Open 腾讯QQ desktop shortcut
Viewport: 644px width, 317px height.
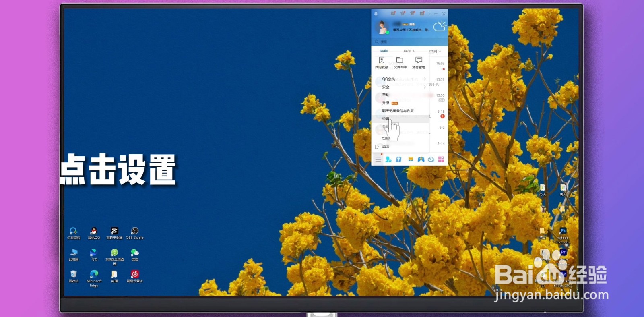tap(94, 233)
